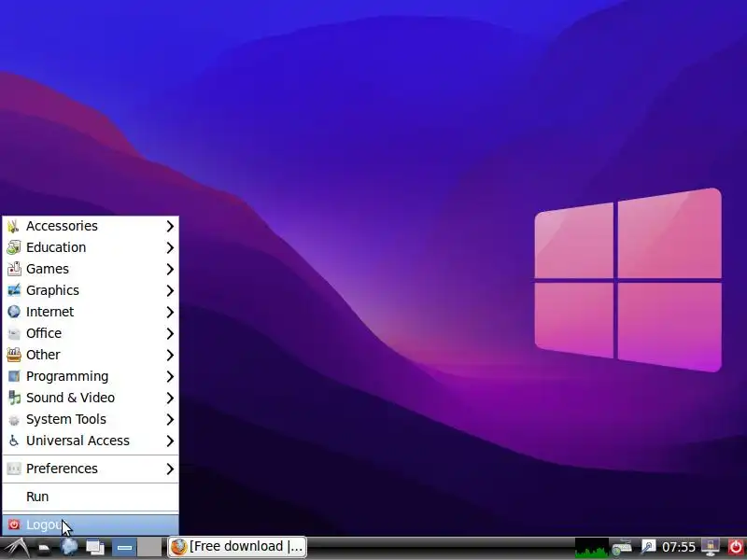Click the red Logout power icon in menu
The height and width of the screenshot is (560, 747).
(x=14, y=525)
